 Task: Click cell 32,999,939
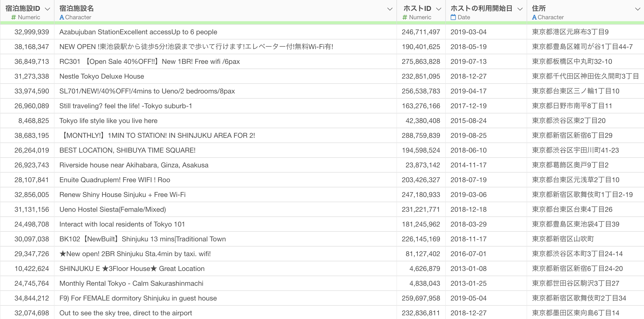coord(32,32)
